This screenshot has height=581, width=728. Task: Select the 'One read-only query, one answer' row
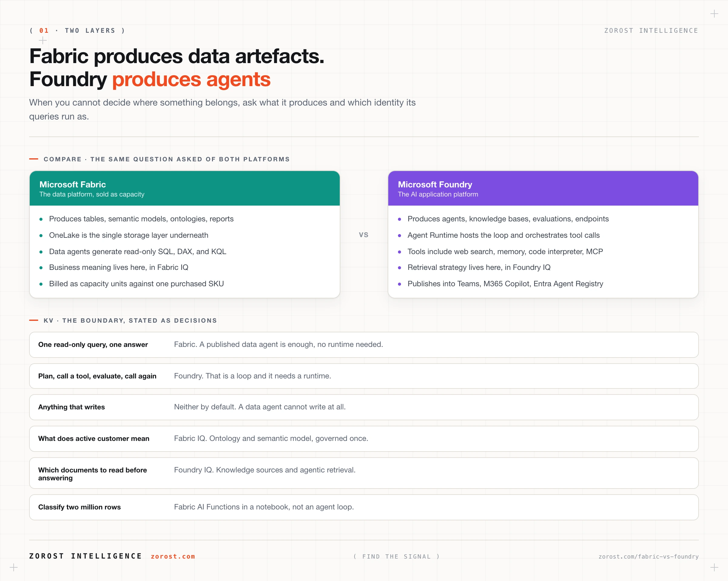[364, 345]
